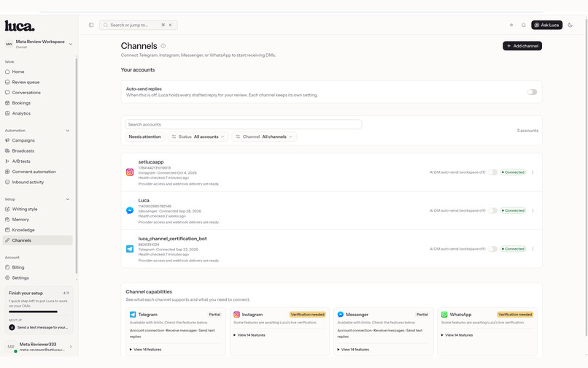The image size is (588, 368).
Task: Click the Search accounts field
Action: 244,124
